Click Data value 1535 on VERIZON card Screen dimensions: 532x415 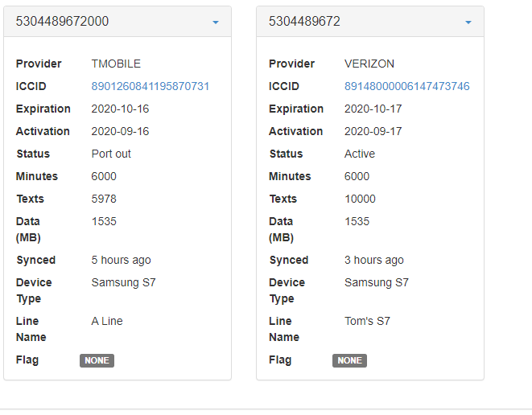pyautogui.click(x=357, y=221)
